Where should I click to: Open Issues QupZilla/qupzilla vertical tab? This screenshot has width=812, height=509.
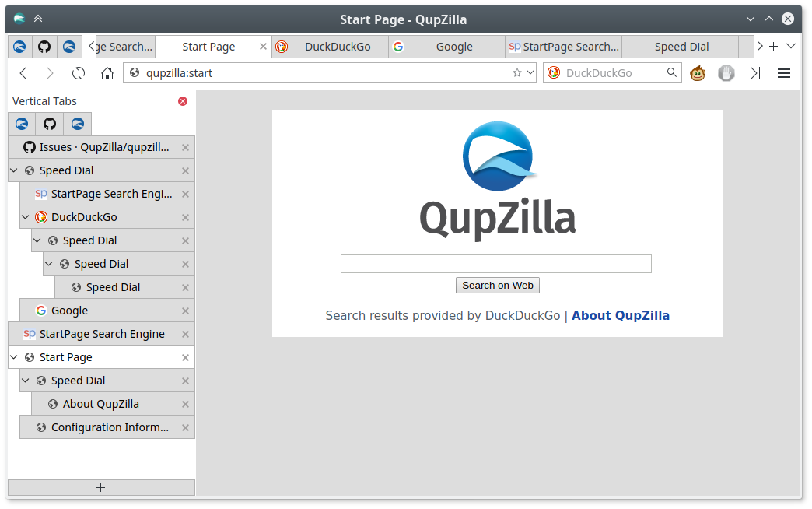pyautogui.click(x=101, y=148)
